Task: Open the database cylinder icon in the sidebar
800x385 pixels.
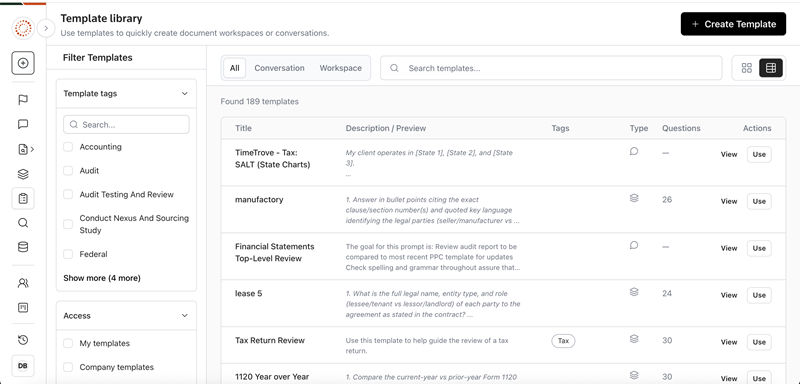Action: pos(23,247)
